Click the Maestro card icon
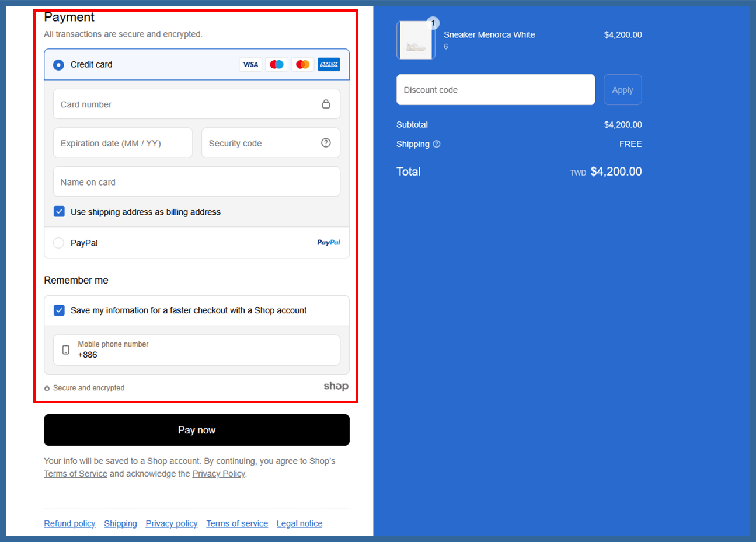Screen dimensions: 756x542 [277, 64]
